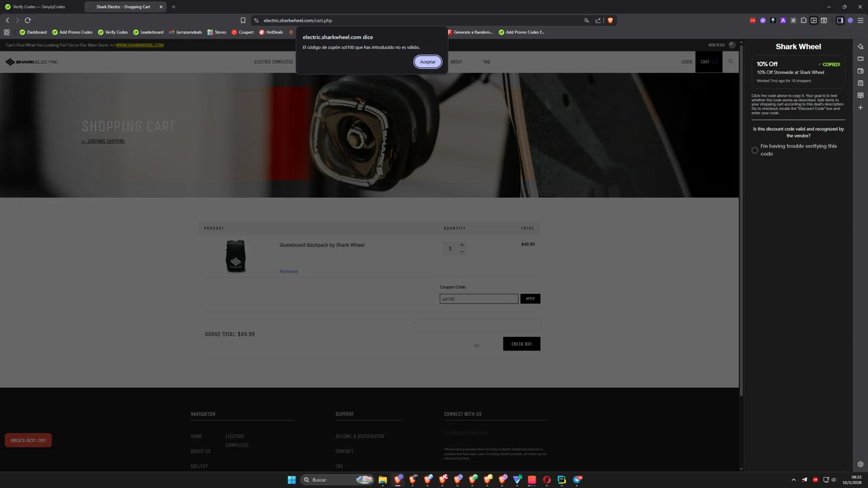Open the FAQ nav menu item
Image resolution: width=868 pixels, height=488 pixels.
tap(487, 62)
